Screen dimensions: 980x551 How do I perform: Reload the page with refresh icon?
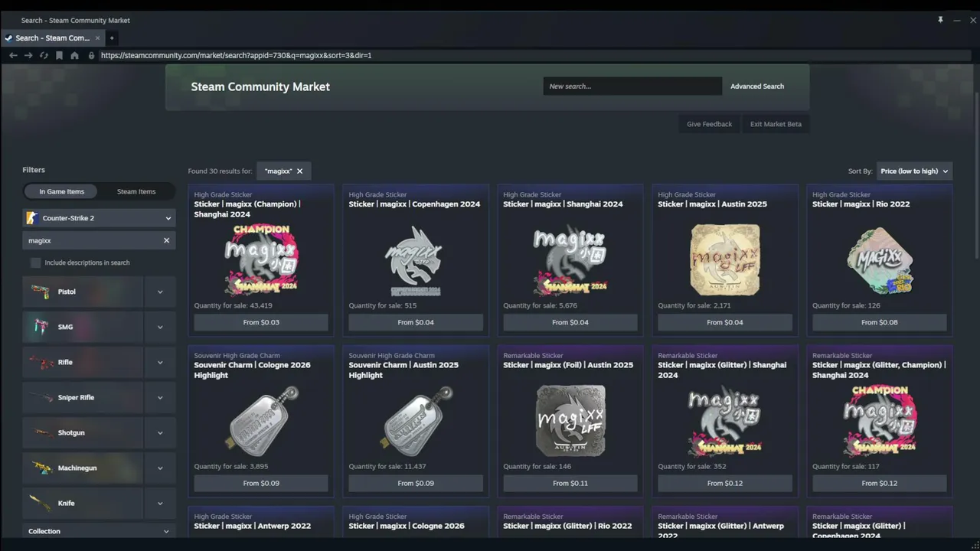point(44,55)
